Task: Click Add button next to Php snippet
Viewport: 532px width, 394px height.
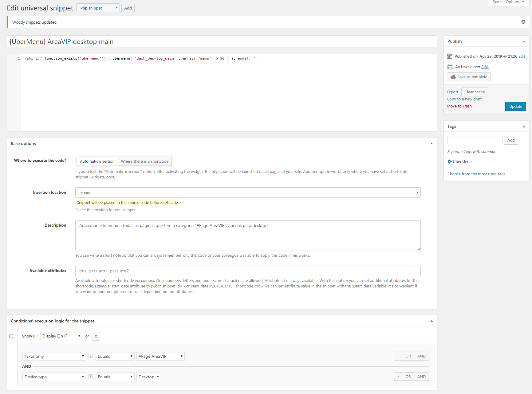Action: point(128,8)
